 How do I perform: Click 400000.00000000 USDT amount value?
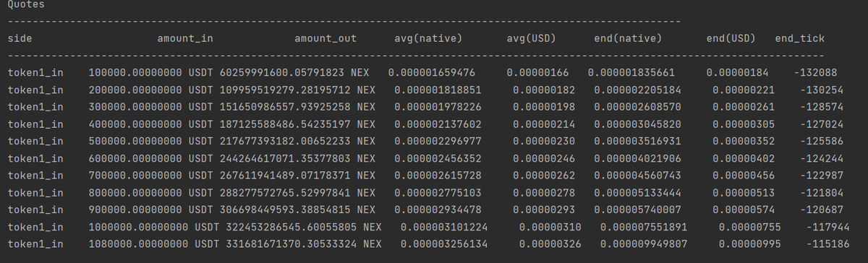(152, 124)
